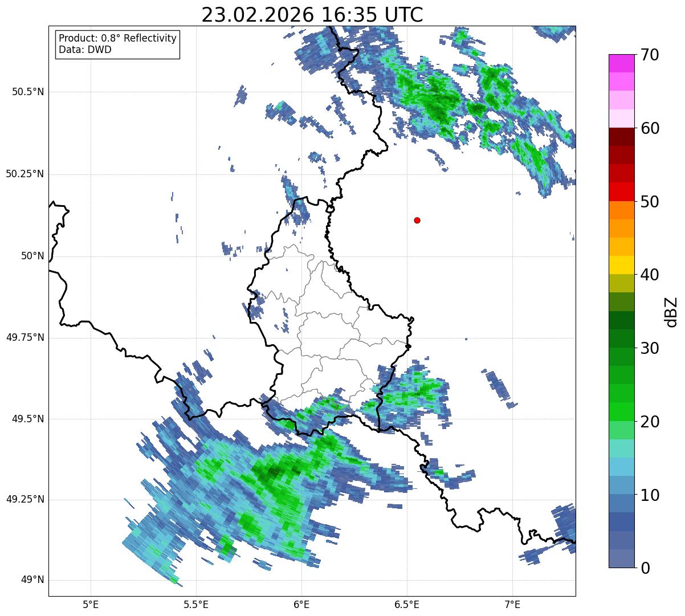Click the 50°N latitude label
Image resolution: width=685 pixels, height=616 pixels.
click(32, 256)
